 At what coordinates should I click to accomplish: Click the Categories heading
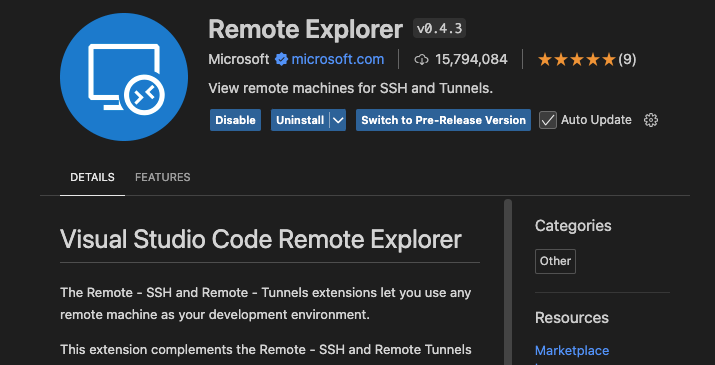[573, 225]
